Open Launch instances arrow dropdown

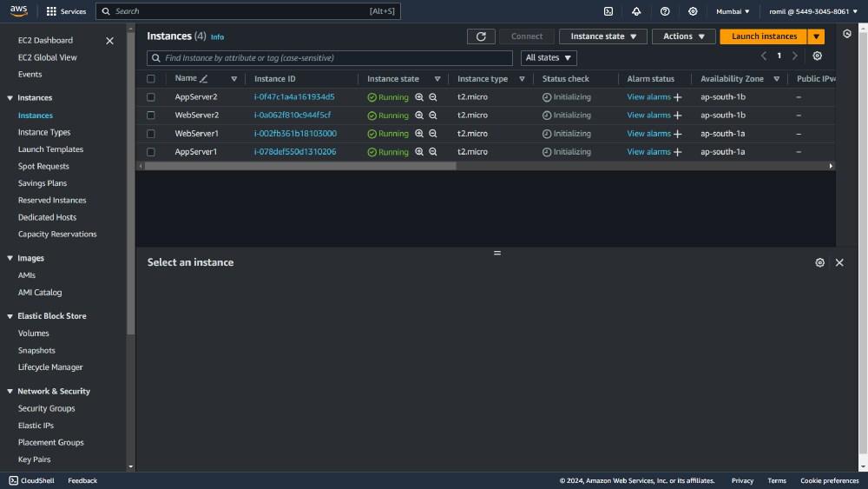coord(816,36)
